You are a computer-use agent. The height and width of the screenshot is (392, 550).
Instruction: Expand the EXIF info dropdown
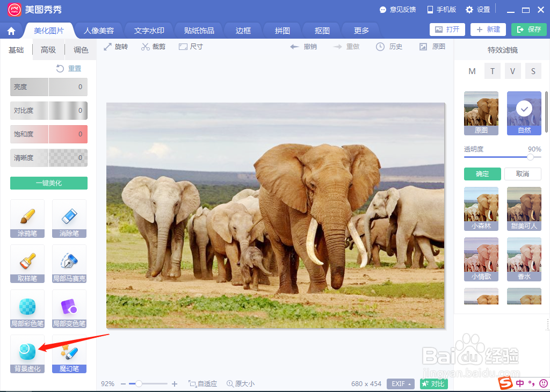401,384
